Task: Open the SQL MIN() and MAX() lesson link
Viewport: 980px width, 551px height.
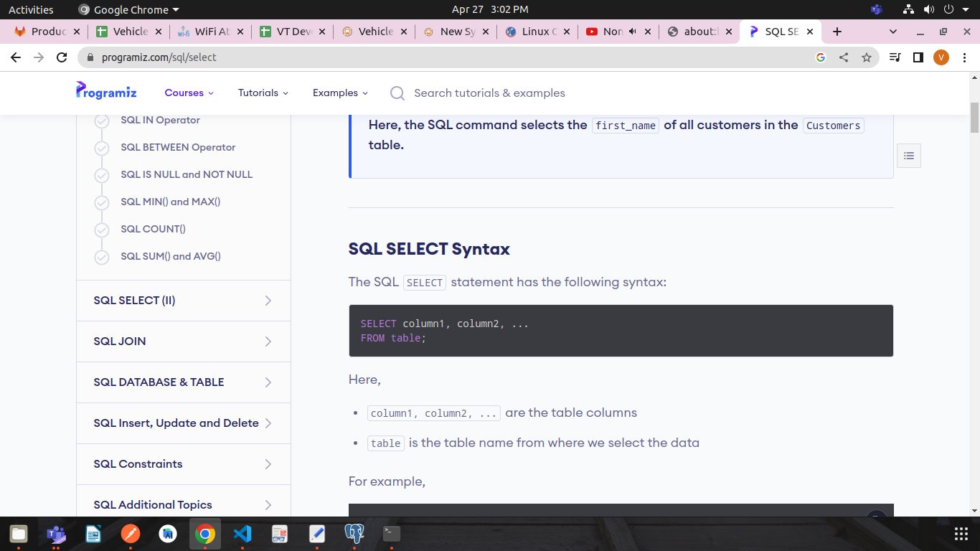Action: (x=171, y=202)
